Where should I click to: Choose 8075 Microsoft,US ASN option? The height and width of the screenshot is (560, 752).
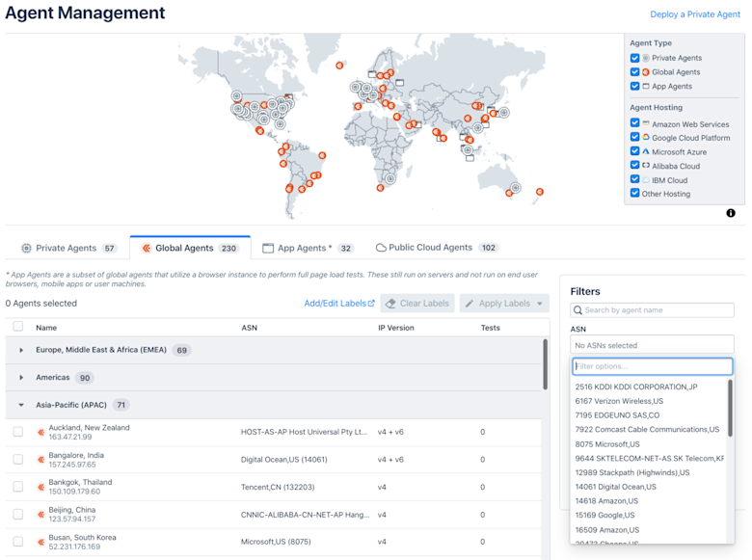(x=607, y=444)
